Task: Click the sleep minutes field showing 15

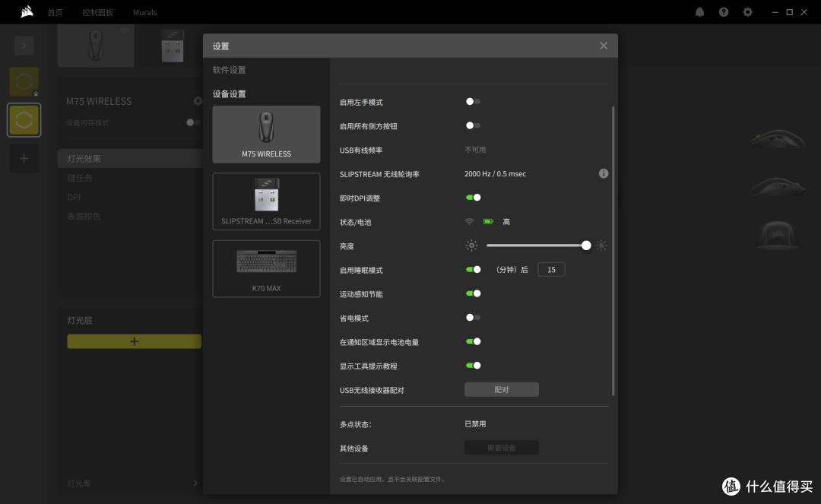Action: [551, 270]
